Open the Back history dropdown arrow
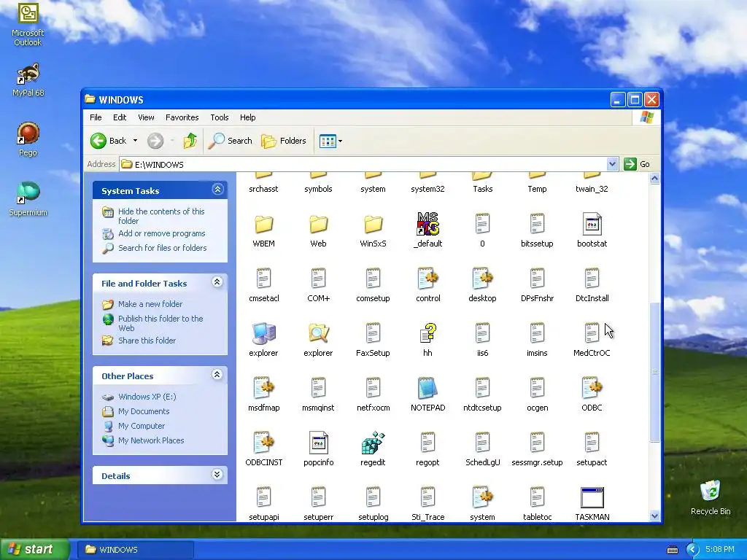Viewport: 747px width, 560px height. pyautogui.click(x=135, y=141)
